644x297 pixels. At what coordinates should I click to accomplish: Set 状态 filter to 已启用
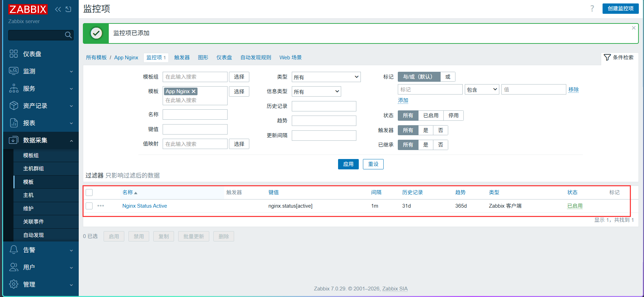[431, 116]
